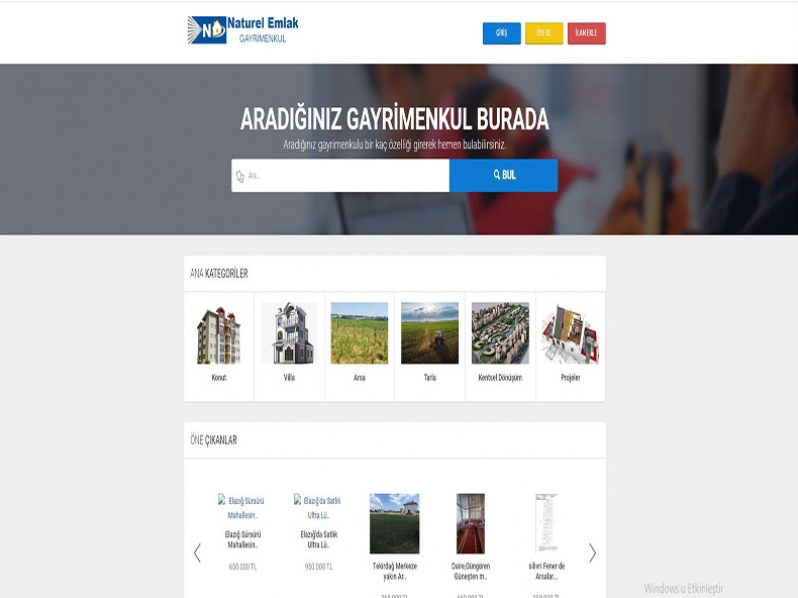Open the Giriş login button

pyautogui.click(x=501, y=33)
